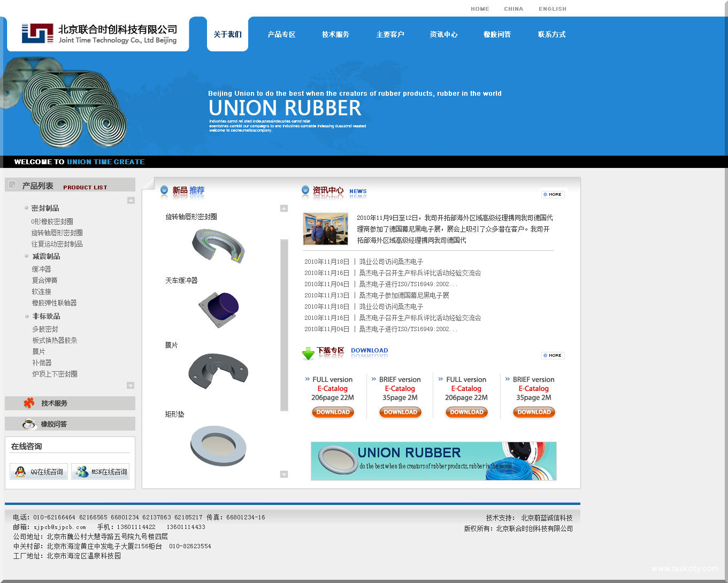The image size is (728, 583).
Task: Select 旋转轴唇形密封圈 in product list
Action: (x=57, y=233)
